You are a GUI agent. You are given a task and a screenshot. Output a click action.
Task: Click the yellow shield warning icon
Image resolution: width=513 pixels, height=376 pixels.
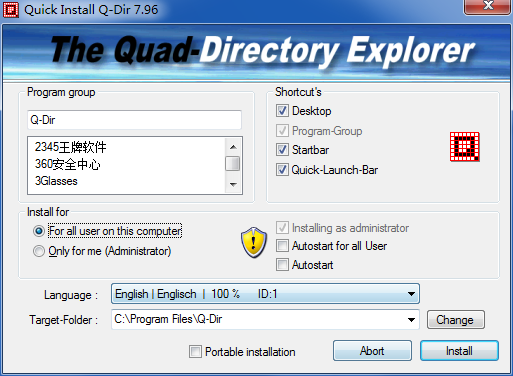point(254,242)
